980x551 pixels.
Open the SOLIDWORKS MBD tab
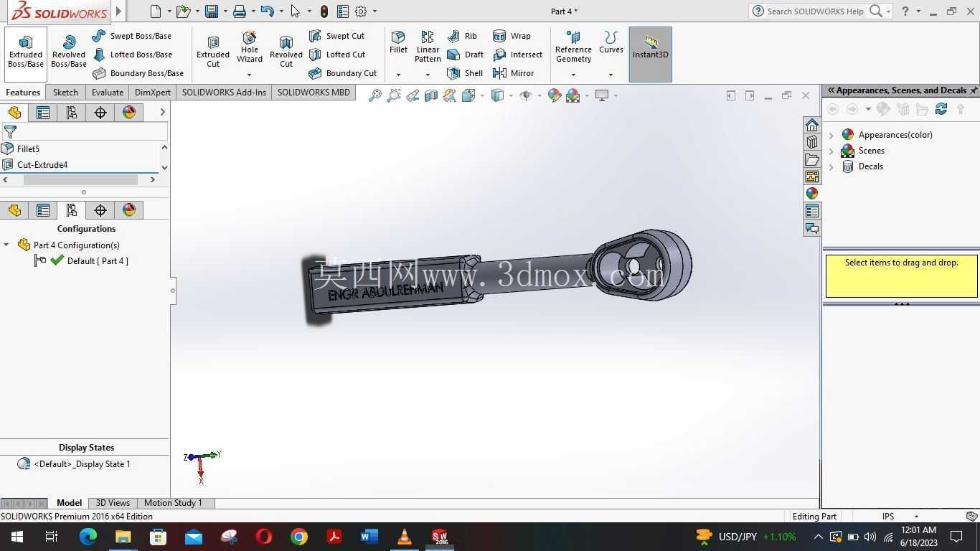pos(314,93)
